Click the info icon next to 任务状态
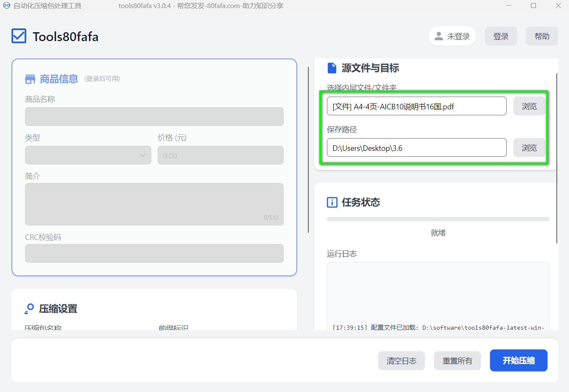569x392 pixels. tap(332, 203)
